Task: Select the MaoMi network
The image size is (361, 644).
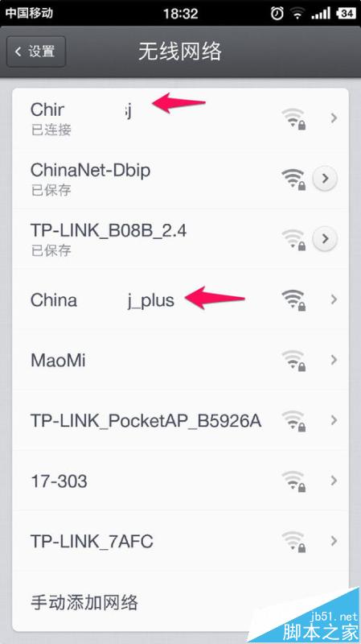Action: [180, 360]
